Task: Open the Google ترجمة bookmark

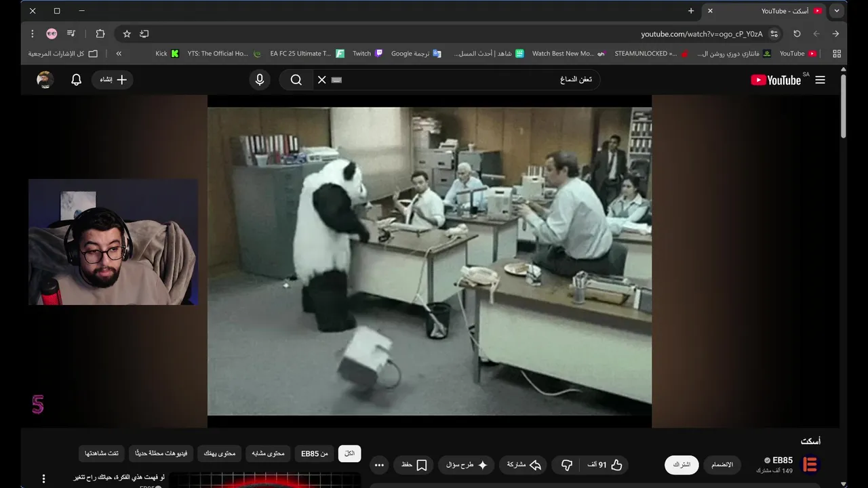Action: click(416, 54)
